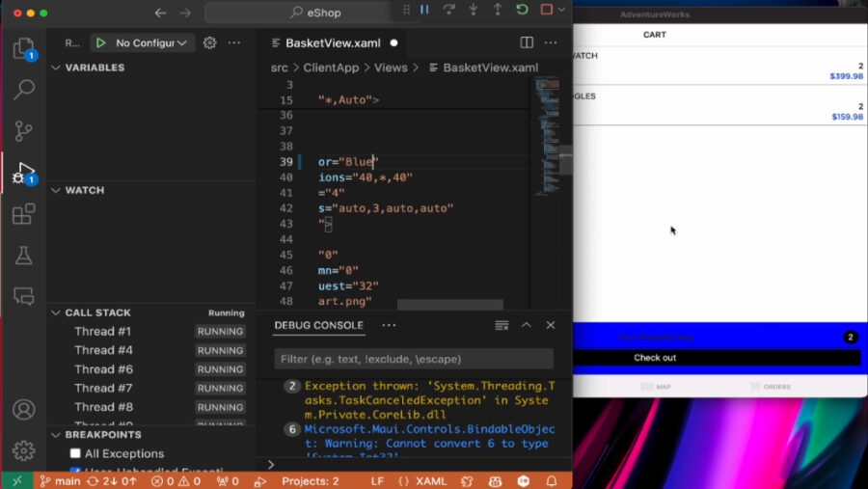Pause the debug session

[424, 10]
